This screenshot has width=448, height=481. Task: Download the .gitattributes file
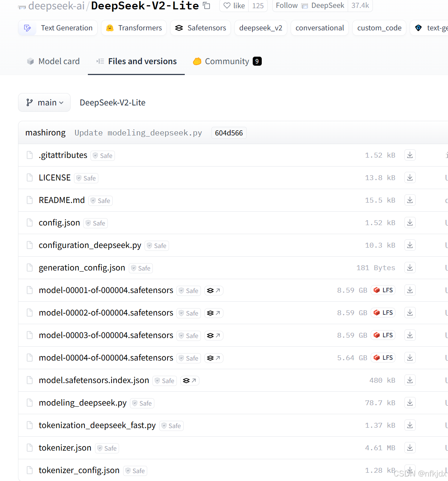click(410, 155)
